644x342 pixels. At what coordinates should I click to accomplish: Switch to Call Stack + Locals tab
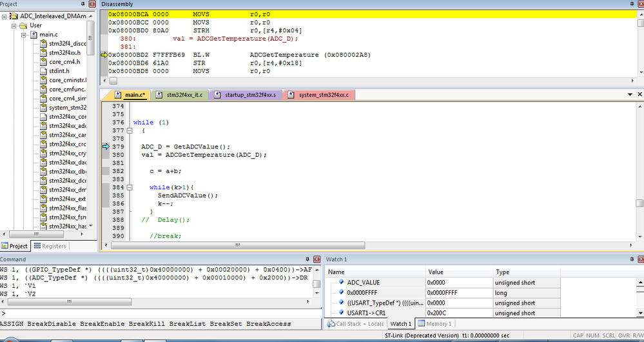356,323
